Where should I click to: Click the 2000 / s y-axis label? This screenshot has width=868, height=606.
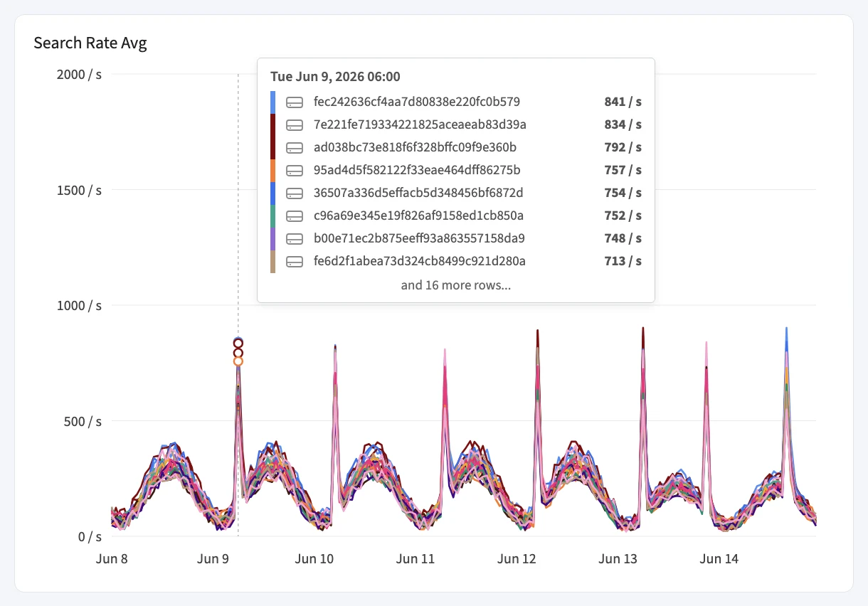(x=79, y=74)
